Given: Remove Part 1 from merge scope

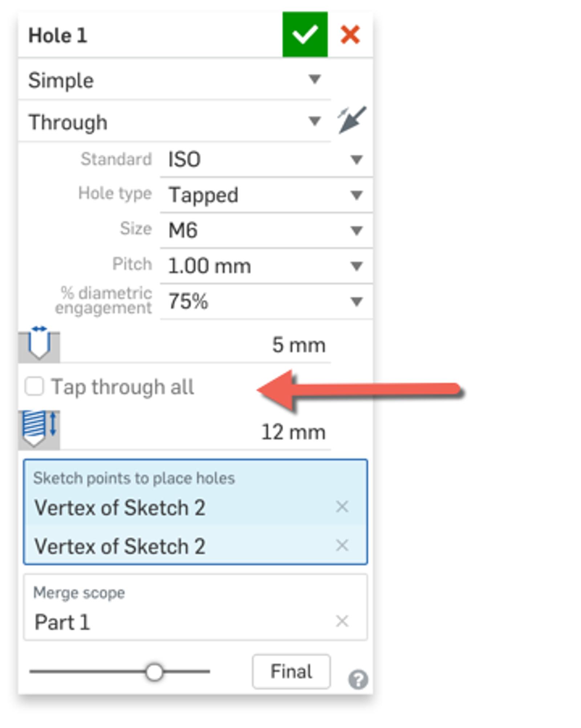Looking at the screenshot, I should (x=342, y=621).
